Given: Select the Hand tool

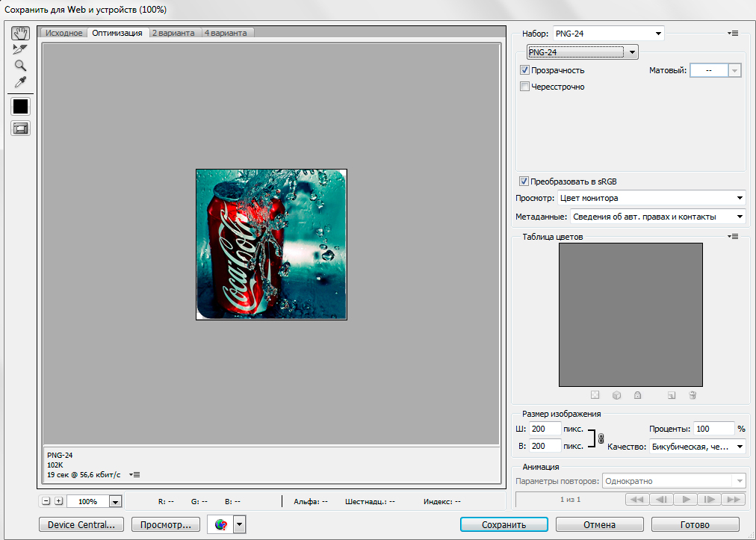Looking at the screenshot, I should (x=20, y=34).
